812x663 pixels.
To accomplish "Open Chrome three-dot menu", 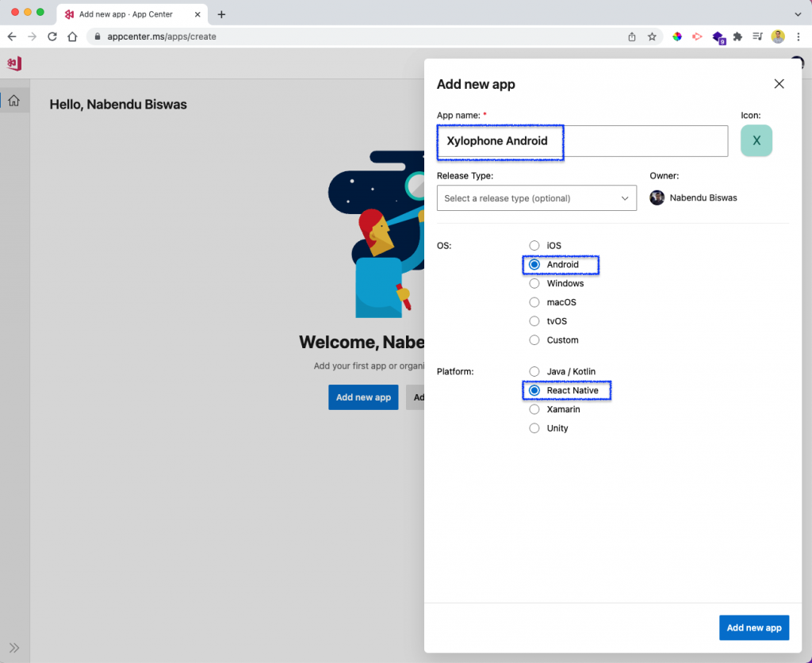I will (x=798, y=36).
